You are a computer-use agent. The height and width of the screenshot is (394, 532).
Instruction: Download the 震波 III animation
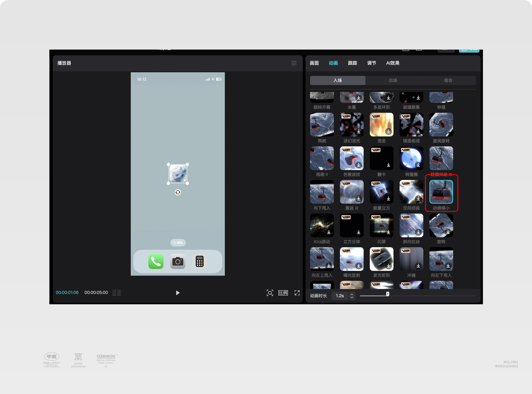[x=359, y=199]
